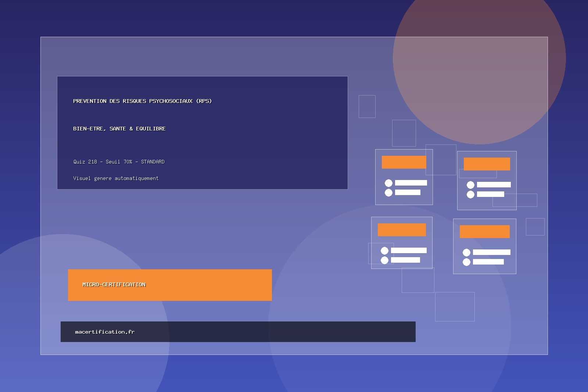This screenshot has width=588, height=392.
Task: Click the 'BIEN-ETRE, SANTE & EQUILIBRE' subtitle
Action: [119, 129]
